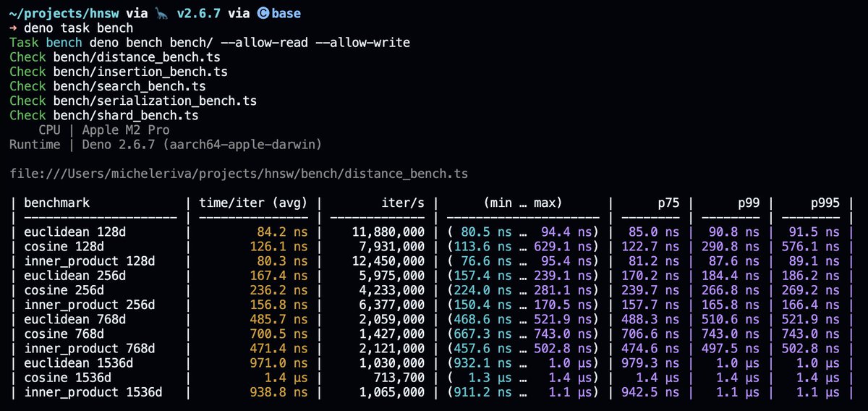The height and width of the screenshot is (411, 868).
Task: Click the 'benchmark' column header
Action: 57,203
